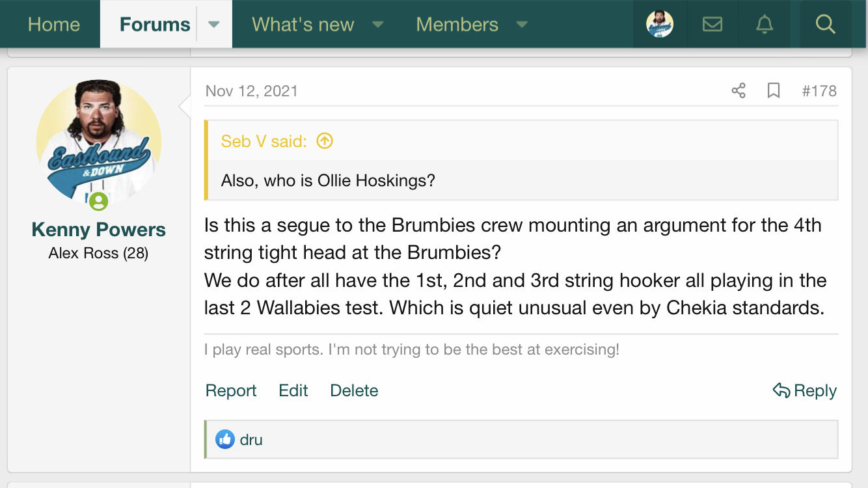Bookmark post #178
868x488 pixels.
tap(774, 90)
